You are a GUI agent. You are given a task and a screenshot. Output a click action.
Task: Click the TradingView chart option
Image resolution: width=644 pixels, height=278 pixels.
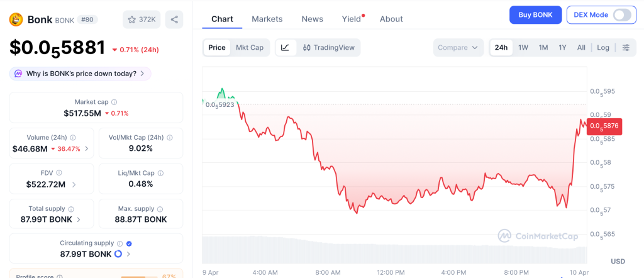click(329, 47)
